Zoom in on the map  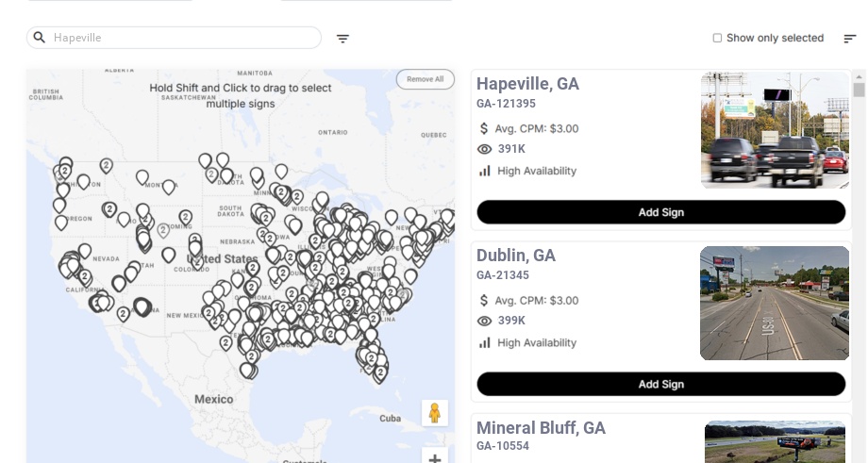(x=435, y=458)
